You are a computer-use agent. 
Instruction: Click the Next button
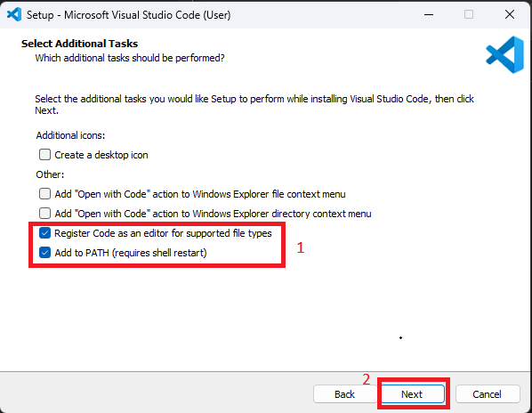click(413, 394)
